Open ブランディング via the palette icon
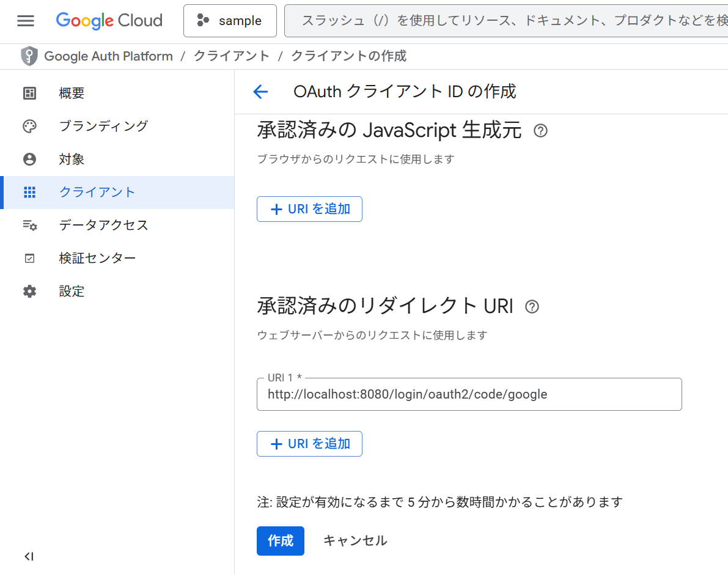The width and height of the screenshot is (728, 574). click(x=29, y=126)
